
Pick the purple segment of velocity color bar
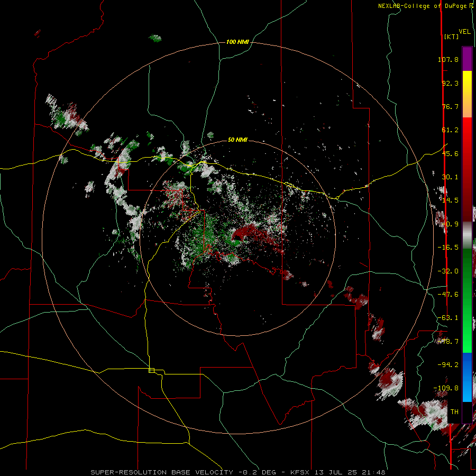pyautogui.click(x=467, y=59)
